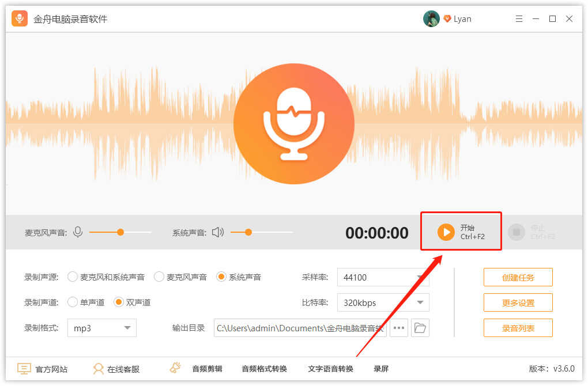Click the output directory path field

click(x=300, y=328)
